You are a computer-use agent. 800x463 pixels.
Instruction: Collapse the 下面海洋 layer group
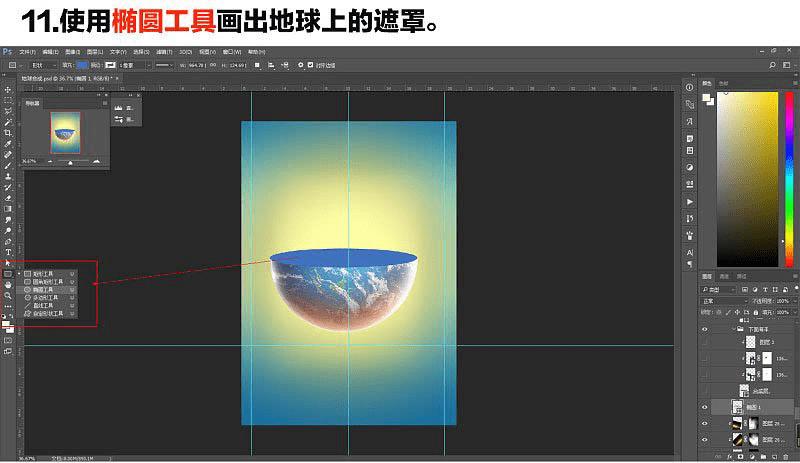pos(734,329)
